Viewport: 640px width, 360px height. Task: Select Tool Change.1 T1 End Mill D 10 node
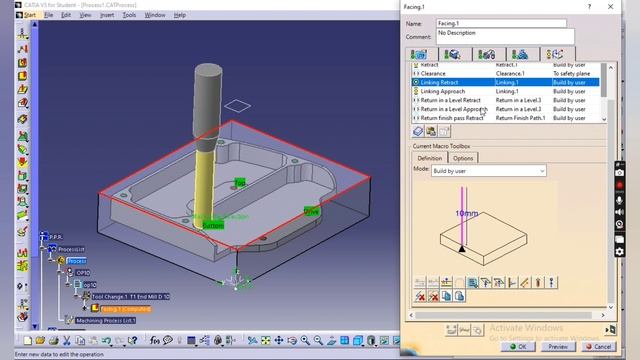pos(131,297)
